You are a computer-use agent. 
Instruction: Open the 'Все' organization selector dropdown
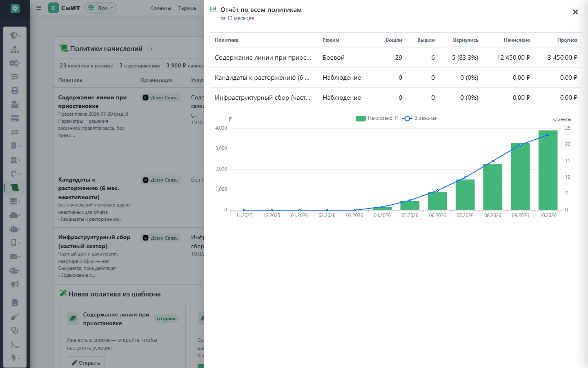[100, 8]
